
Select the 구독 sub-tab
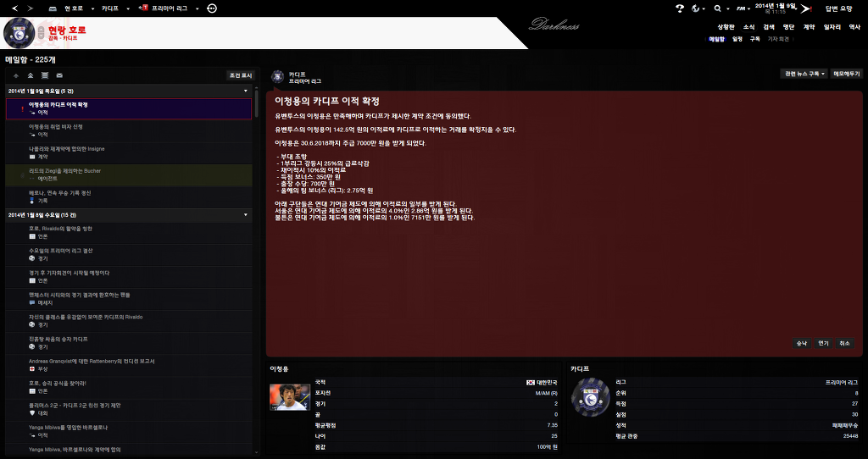coord(755,39)
